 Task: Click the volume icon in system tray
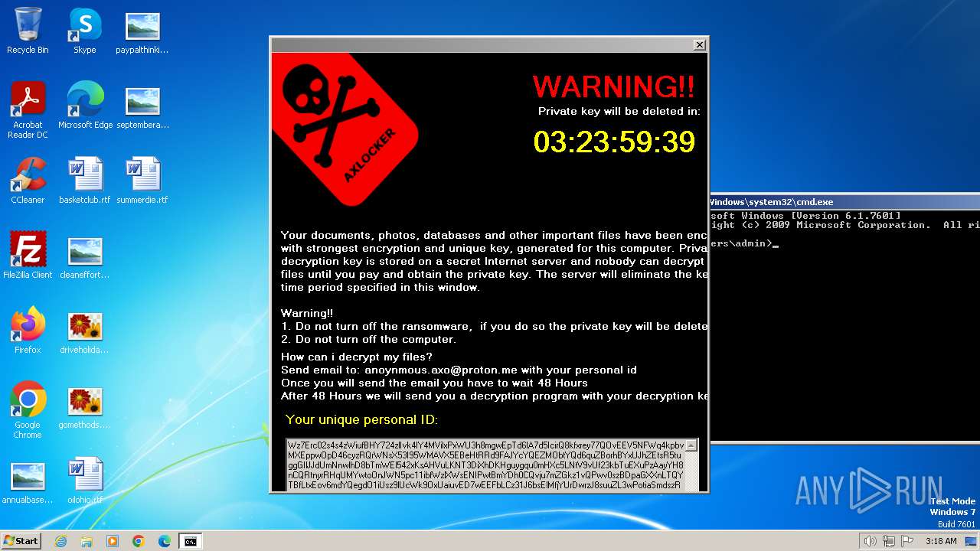870,541
